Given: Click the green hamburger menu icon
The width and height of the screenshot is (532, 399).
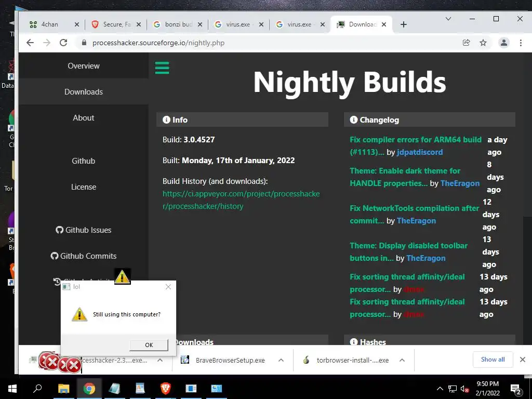Looking at the screenshot, I should point(162,68).
